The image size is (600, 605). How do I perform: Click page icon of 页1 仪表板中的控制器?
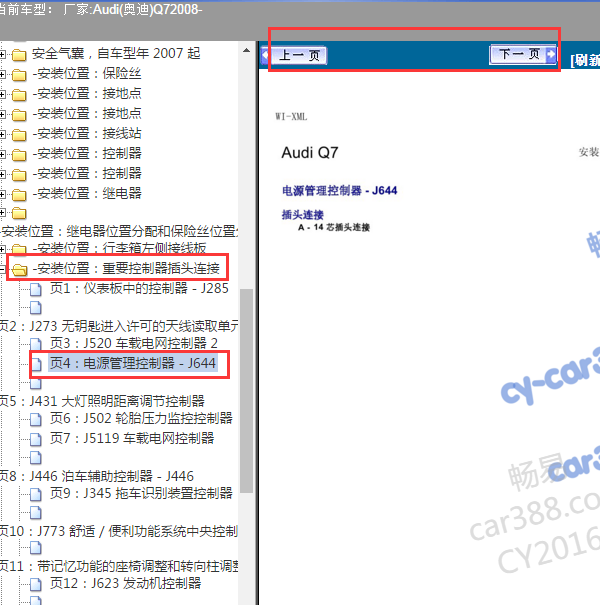point(36,289)
